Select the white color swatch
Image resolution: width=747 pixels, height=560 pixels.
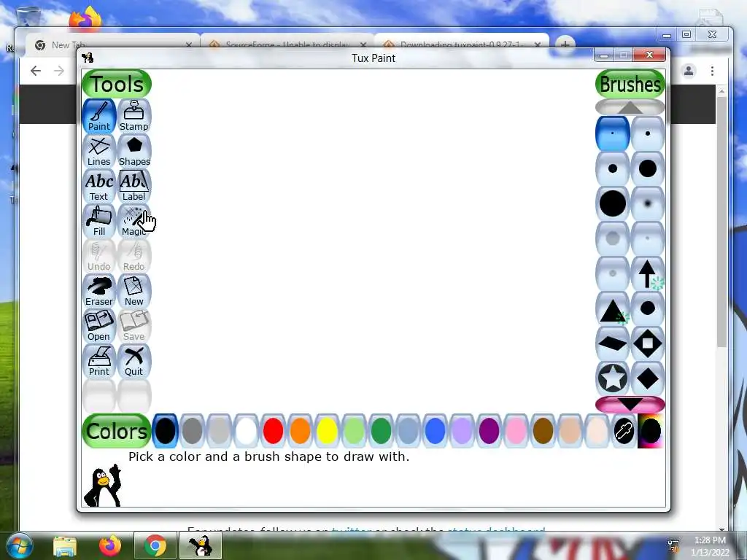pyautogui.click(x=247, y=432)
